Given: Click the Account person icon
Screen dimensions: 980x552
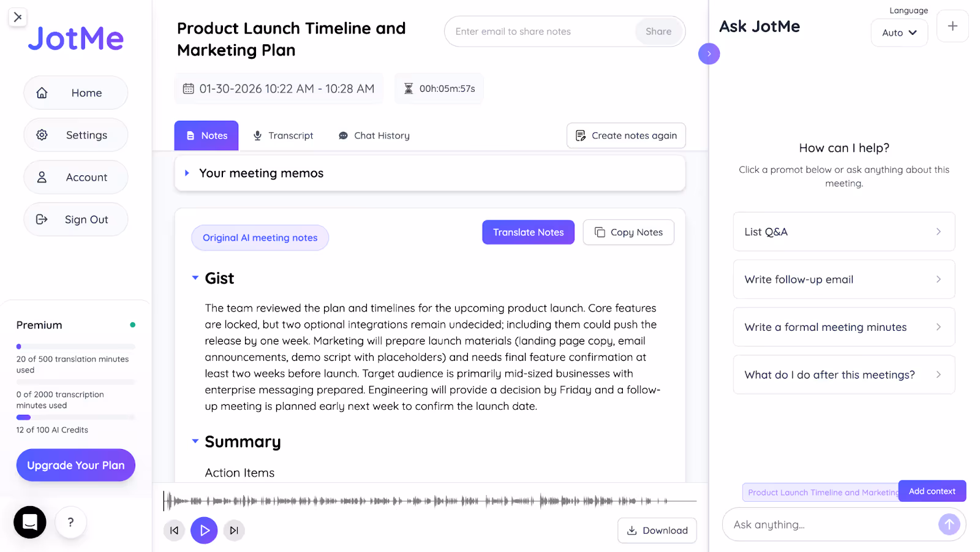Looking at the screenshot, I should point(42,177).
